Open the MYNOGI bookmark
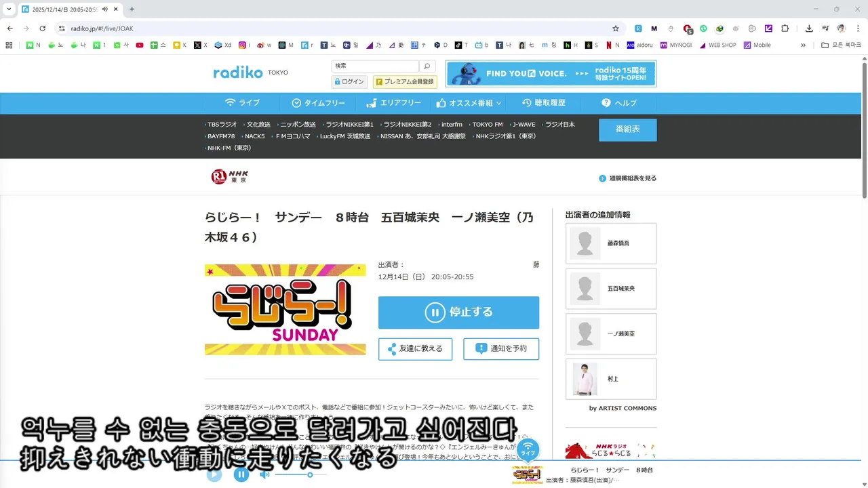868x488 pixels. [675, 45]
